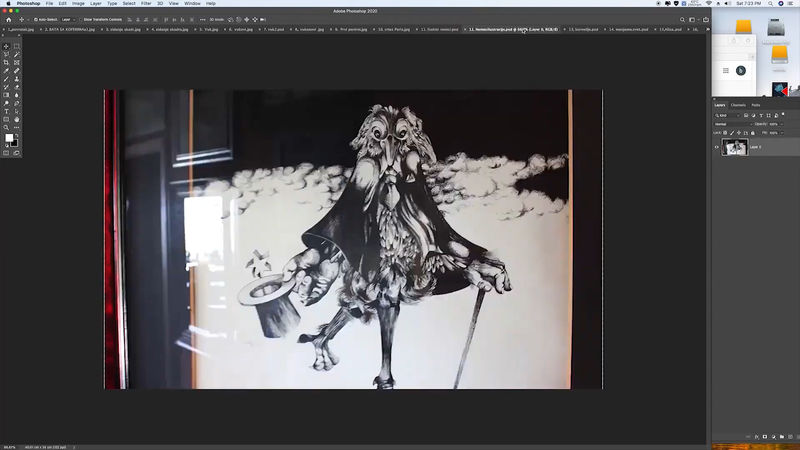The height and width of the screenshot is (450, 800).
Task: Toggle the Show Transform Controls checkbox
Action: pyautogui.click(x=81, y=19)
